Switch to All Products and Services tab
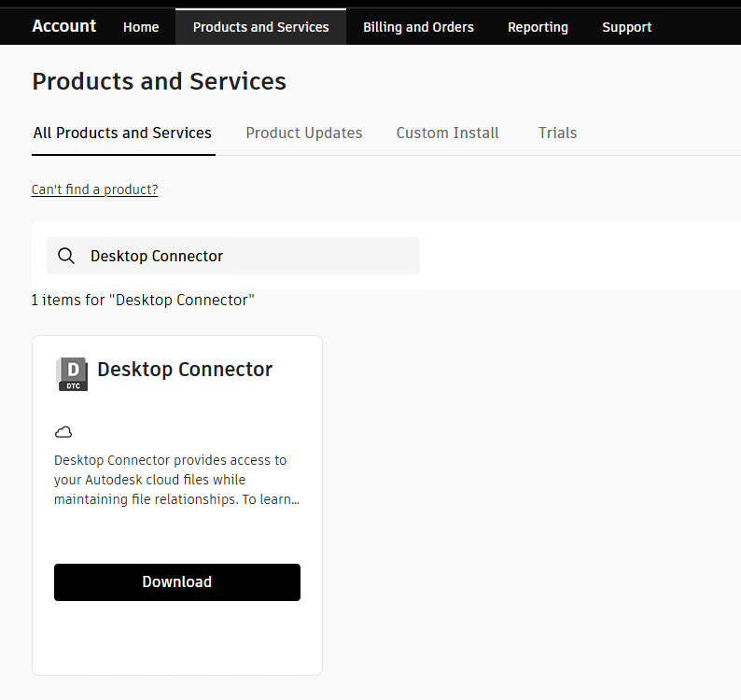This screenshot has height=700, width=741. click(122, 133)
